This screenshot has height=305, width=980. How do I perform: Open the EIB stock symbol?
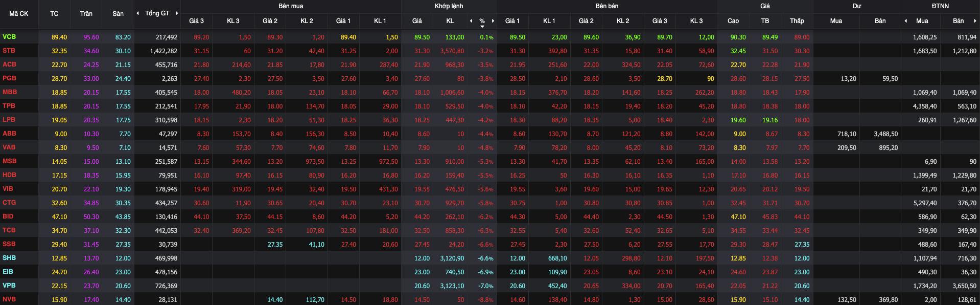pos(8,272)
